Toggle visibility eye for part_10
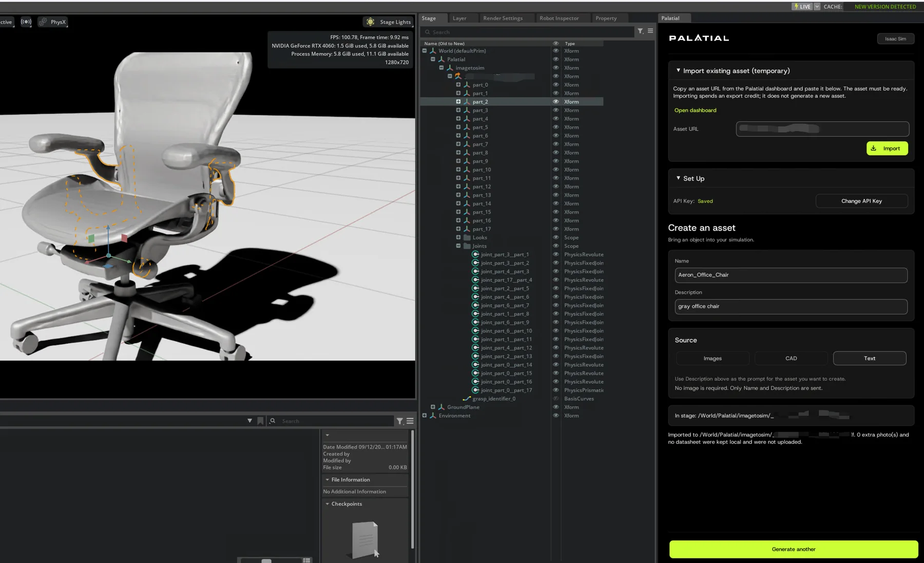The width and height of the screenshot is (924, 563). tap(555, 170)
